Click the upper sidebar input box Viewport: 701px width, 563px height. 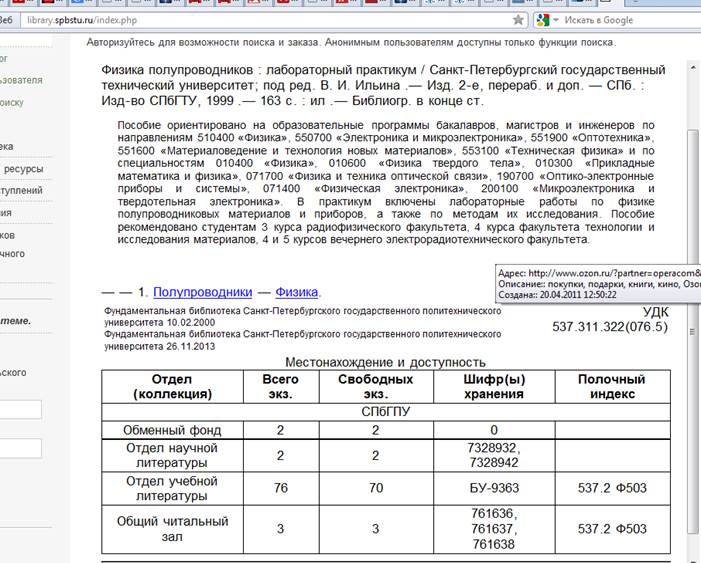pyautogui.click(x=20, y=410)
